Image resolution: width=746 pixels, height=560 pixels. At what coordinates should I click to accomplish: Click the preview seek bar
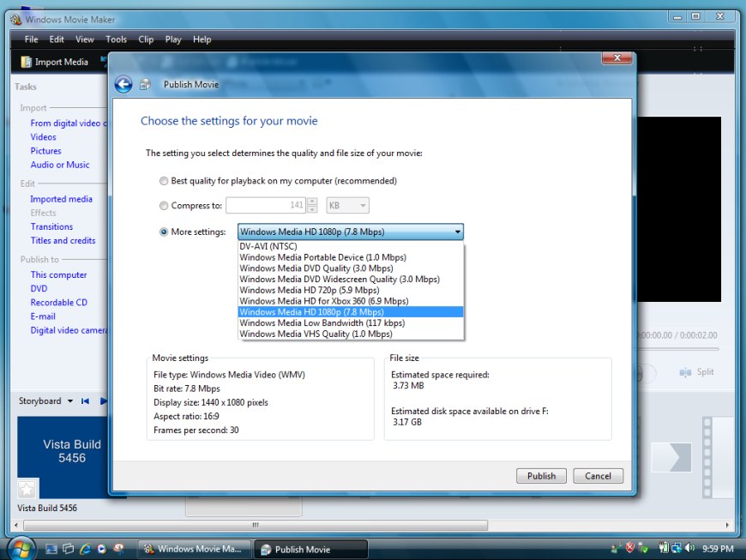point(678,349)
